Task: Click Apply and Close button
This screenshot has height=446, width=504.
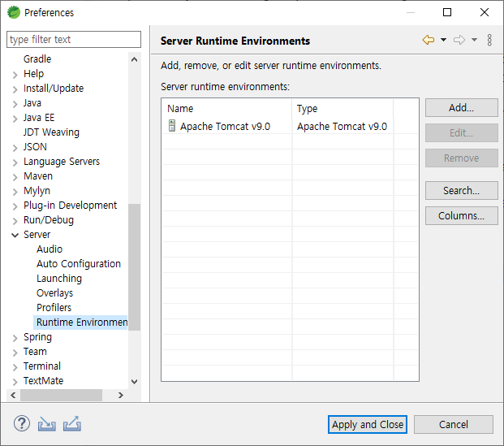Action: [368, 424]
